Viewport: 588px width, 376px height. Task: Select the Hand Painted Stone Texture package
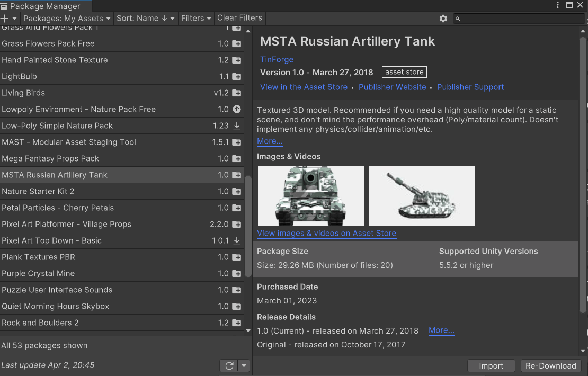121,60
